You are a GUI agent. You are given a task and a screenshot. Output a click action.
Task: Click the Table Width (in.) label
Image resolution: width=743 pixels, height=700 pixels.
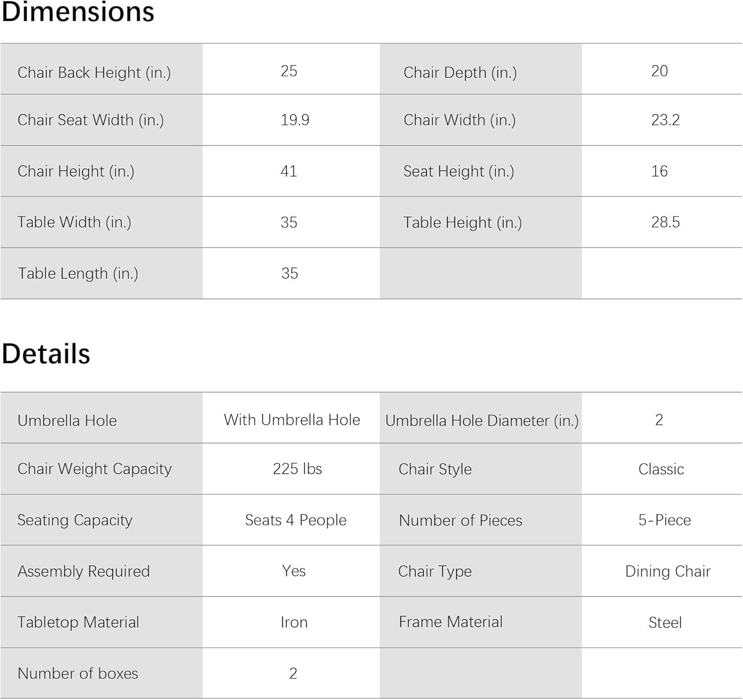click(x=74, y=222)
